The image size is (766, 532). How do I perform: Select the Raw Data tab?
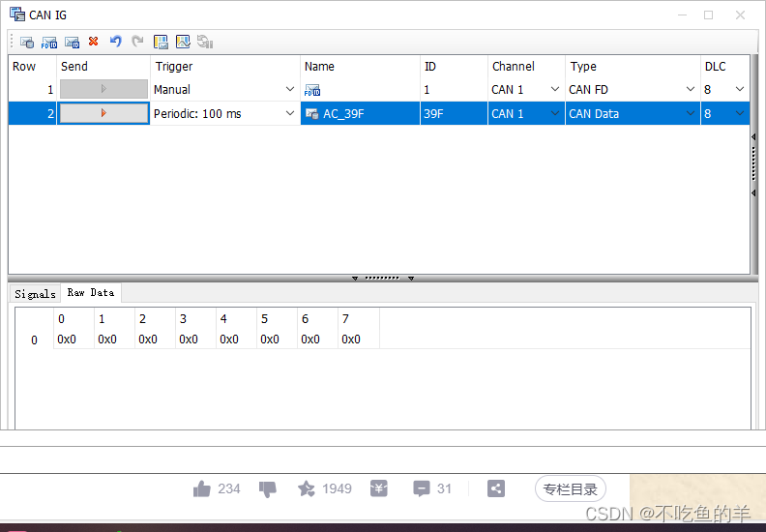[x=91, y=293]
